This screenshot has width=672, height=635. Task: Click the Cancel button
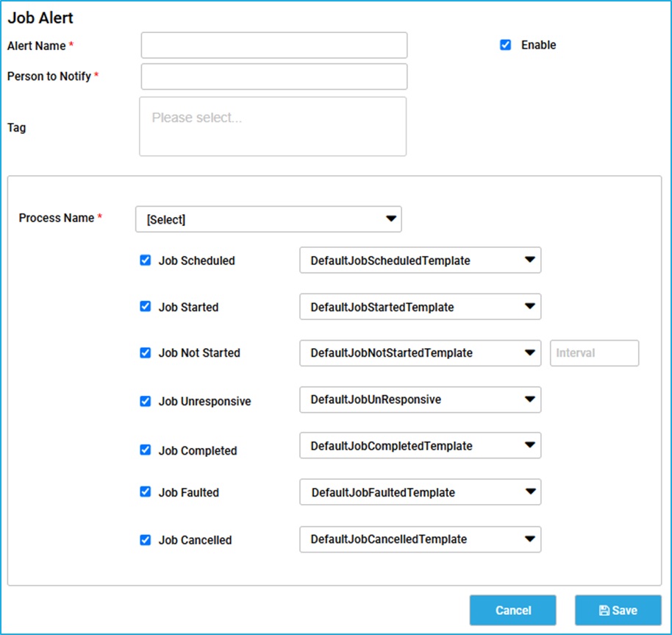513,610
